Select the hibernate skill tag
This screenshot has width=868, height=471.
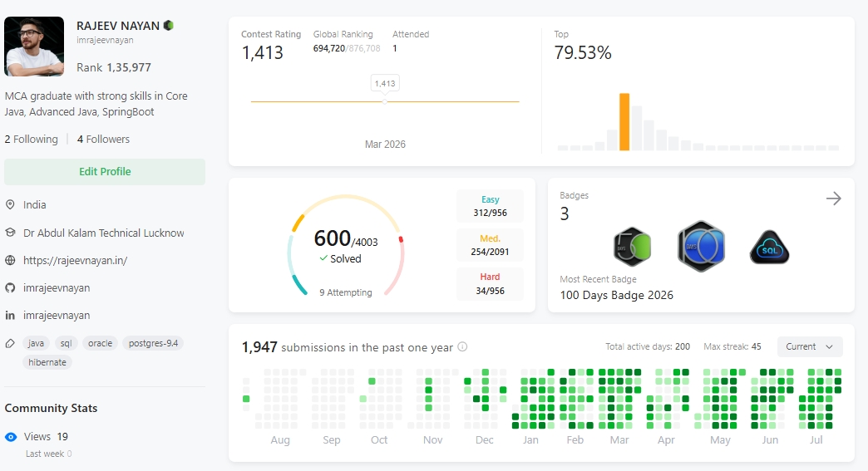[x=47, y=362]
